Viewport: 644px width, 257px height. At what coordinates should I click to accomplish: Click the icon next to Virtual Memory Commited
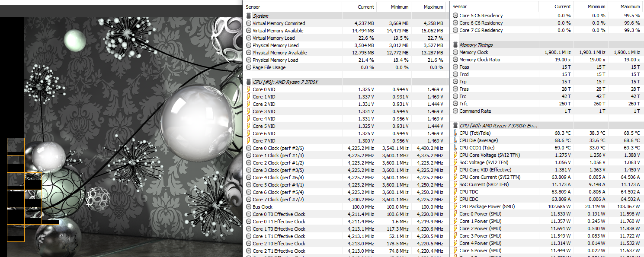248,23
